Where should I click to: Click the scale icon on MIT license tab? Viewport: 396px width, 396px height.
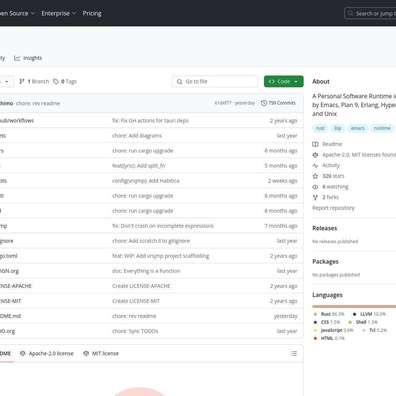point(86,353)
